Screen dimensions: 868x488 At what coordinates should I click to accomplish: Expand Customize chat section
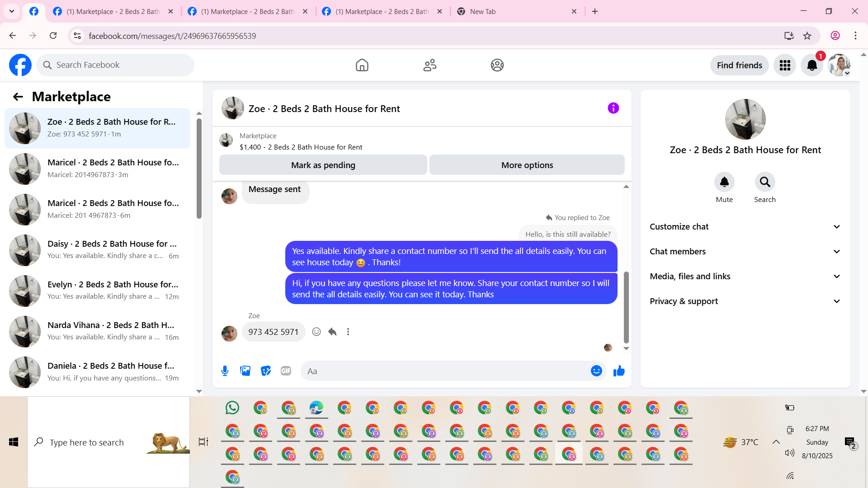tap(745, 227)
